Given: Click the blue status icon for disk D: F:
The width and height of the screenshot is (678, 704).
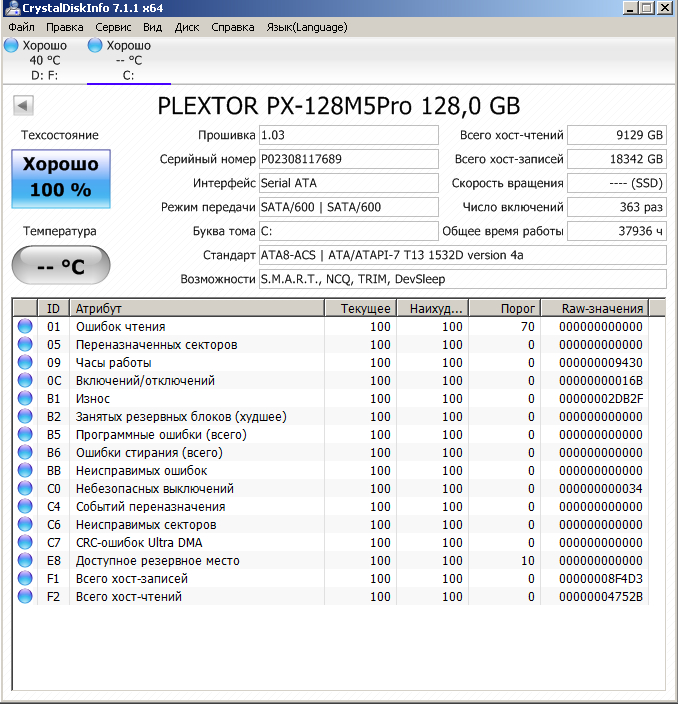Looking at the screenshot, I should [x=11, y=45].
